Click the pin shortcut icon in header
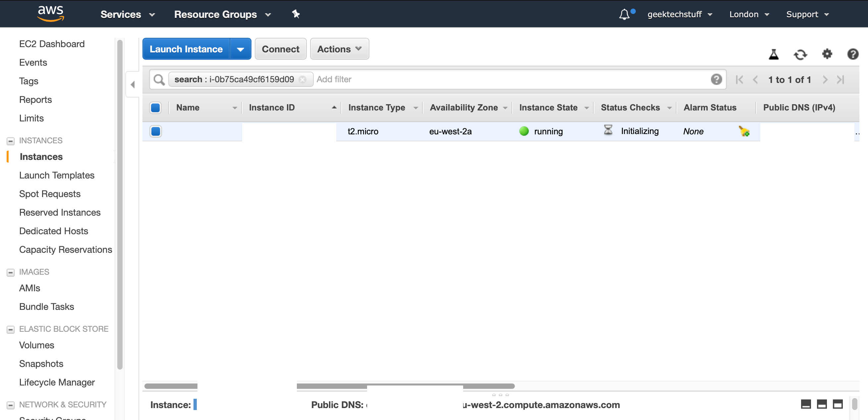This screenshot has height=420, width=868. [296, 14]
